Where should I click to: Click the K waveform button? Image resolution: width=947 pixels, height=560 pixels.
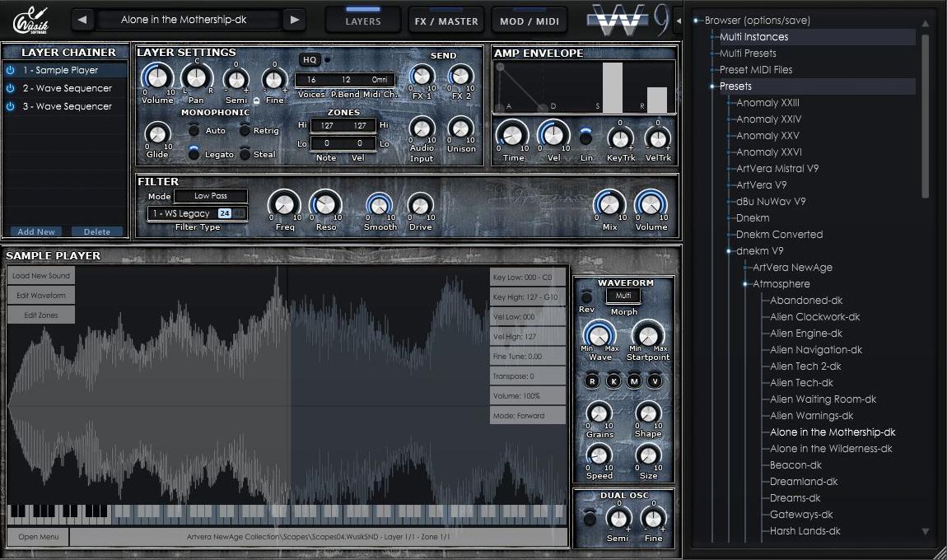click(x=613, y=381)
